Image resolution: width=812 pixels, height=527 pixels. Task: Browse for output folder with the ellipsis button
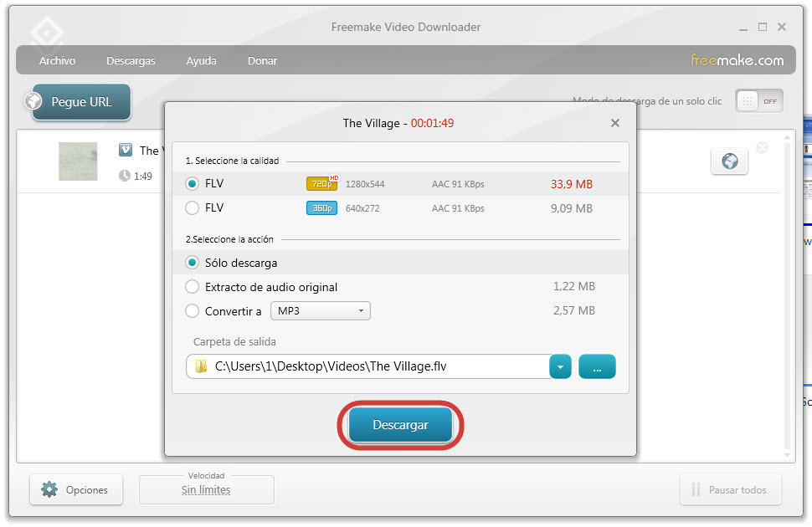(x=597, y=366)
